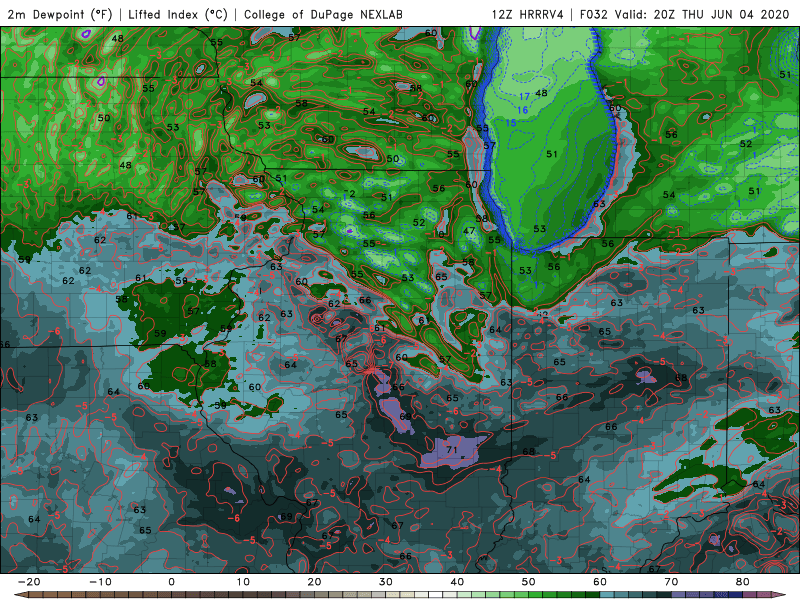Click the -20 tick label on colorbar
Screen dimensions: 800x600
tap(29, 582)
